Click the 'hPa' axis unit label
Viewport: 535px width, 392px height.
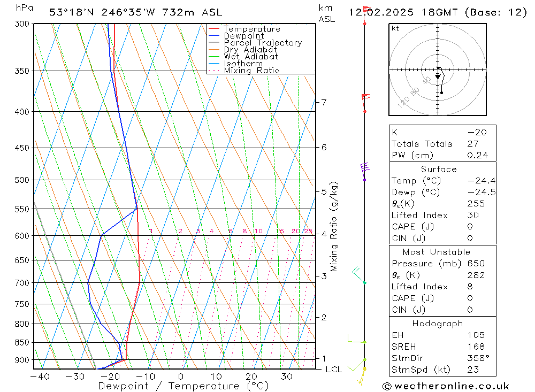coord(25,7)
